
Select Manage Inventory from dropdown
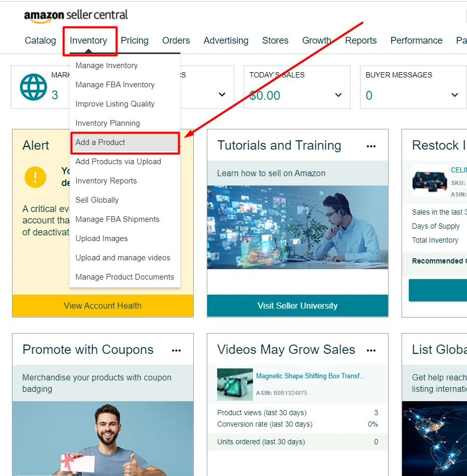click(125, 65)
